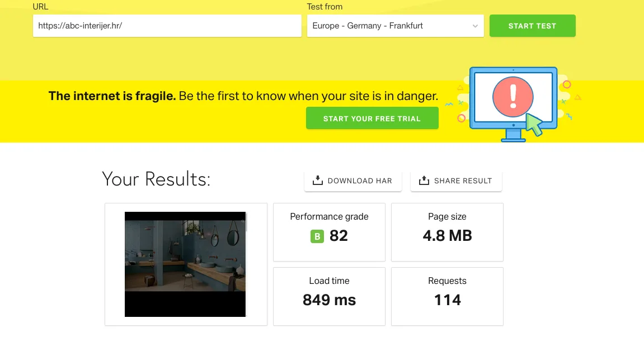This screenshot has width=644, height=337.
Task: Open the website screenshot thumbnail
Action: tap(185, 264)
